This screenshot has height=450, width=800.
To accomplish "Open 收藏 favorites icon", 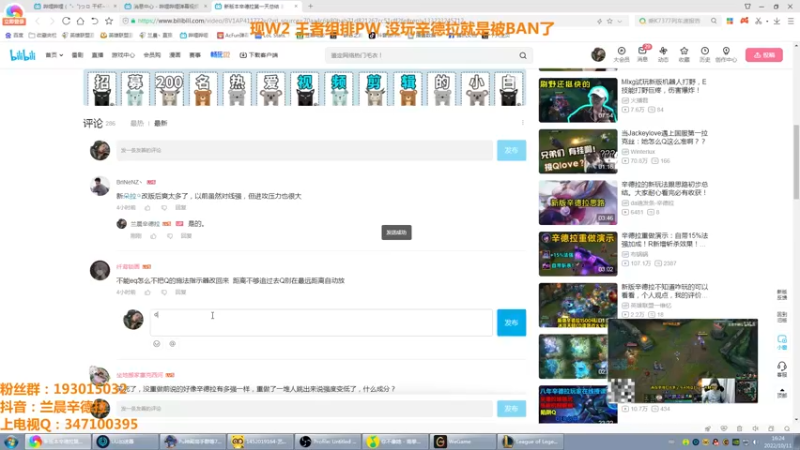I will tap(684, 54).
